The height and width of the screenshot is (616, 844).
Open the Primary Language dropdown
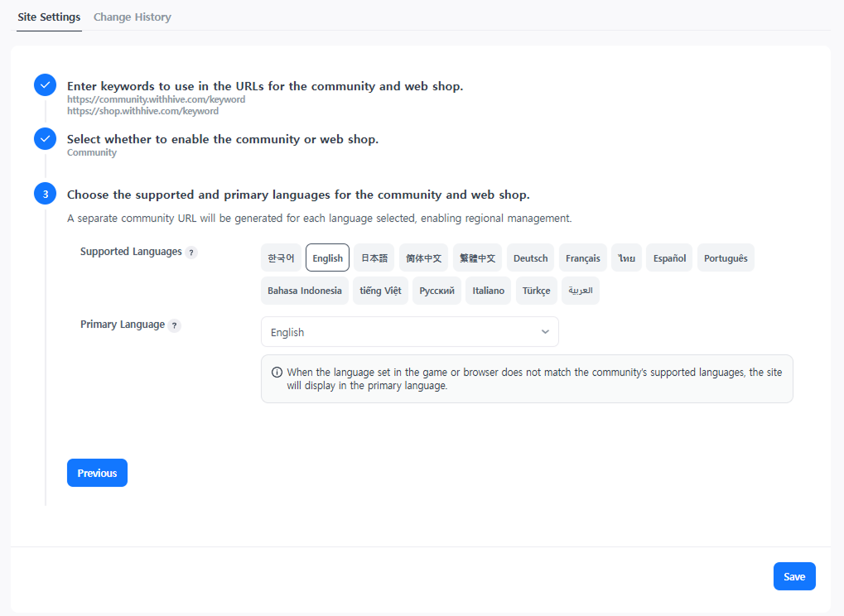tap(410, 332)
